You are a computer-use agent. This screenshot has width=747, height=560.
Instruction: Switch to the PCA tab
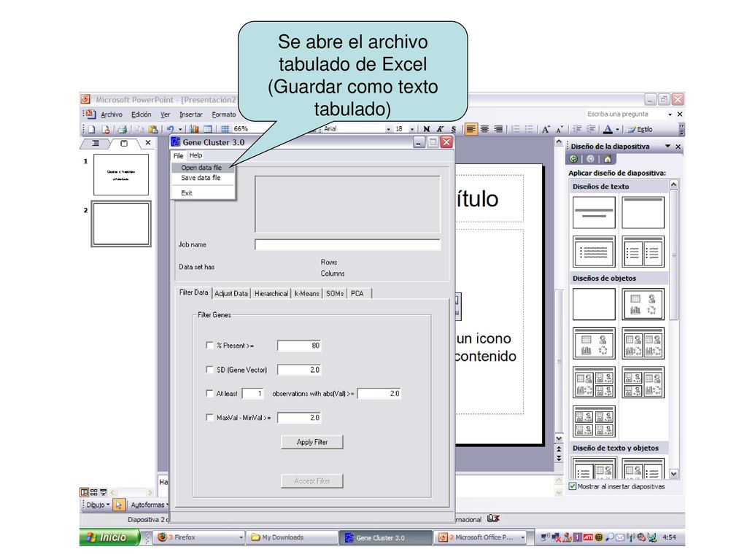click(x=357, y=293)
